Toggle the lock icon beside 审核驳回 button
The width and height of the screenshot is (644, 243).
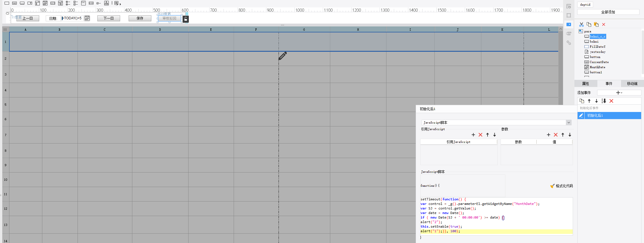coord(185,19)
